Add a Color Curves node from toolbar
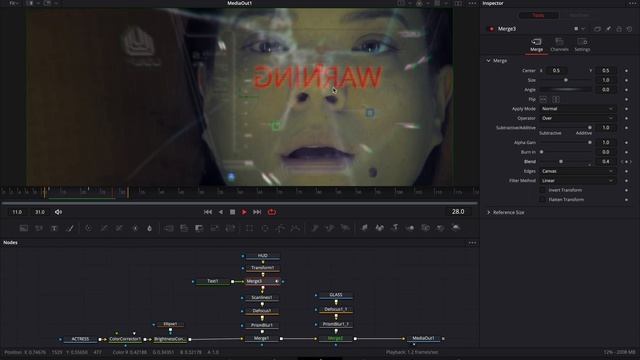The width and height of the screenshot is (640, 360). pyautogui.click(x=104, y=228)
